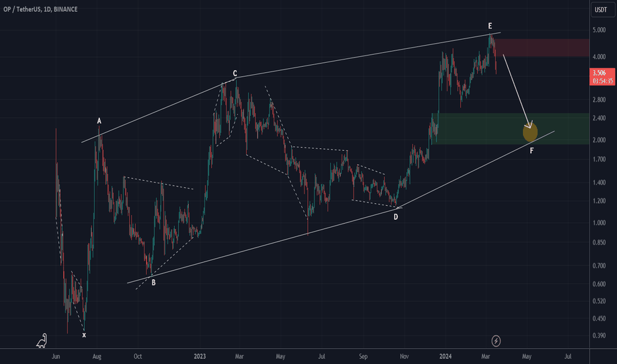Select the green support zone rectangle
The width and height of the screenshot is (617, 364).
coord(511,128)
